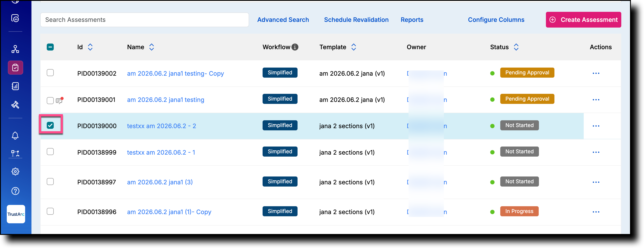Click Simplified badge on PID00138996 row
Screen dimensions: 644x248
click(x=280, y=211)
